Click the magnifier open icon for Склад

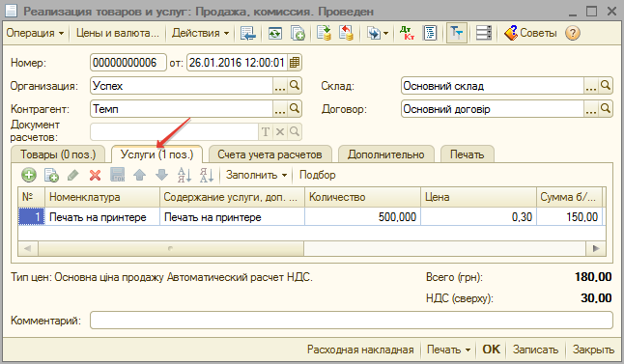(606, 86)
